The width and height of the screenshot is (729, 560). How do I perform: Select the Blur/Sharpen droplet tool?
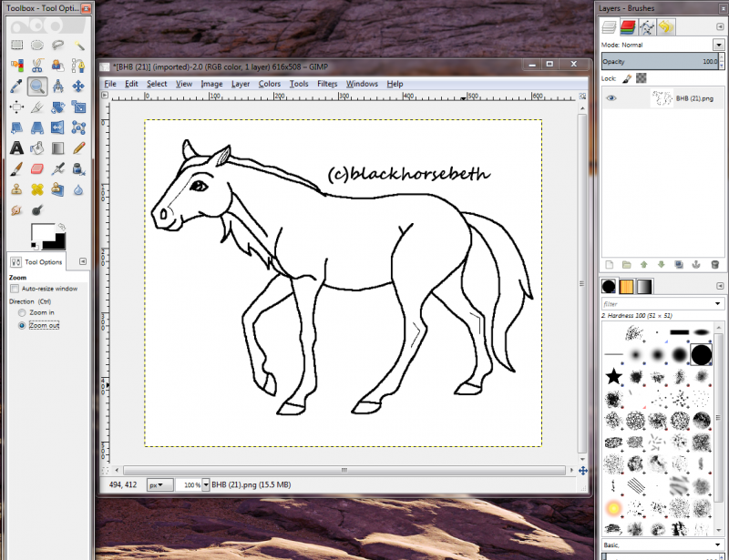tap(78, 189)
